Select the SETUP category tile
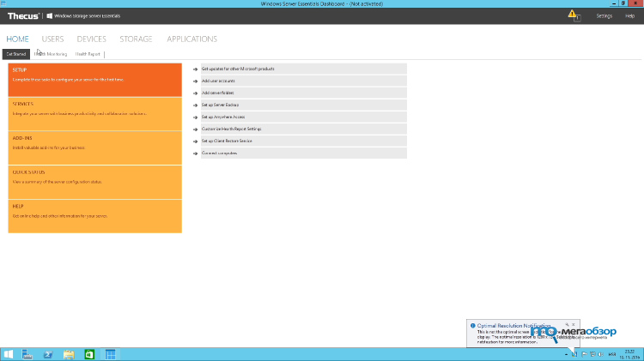 click(94, 80)
